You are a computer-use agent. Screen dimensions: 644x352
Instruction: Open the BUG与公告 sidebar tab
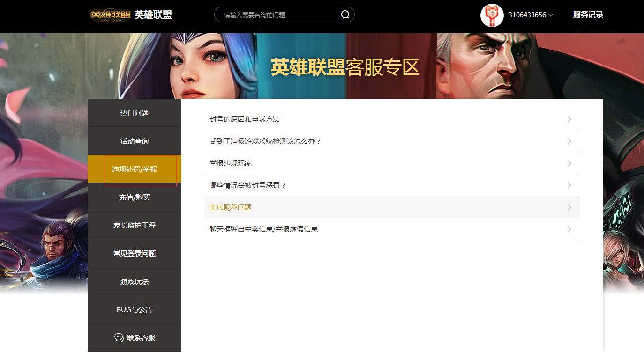135,309
